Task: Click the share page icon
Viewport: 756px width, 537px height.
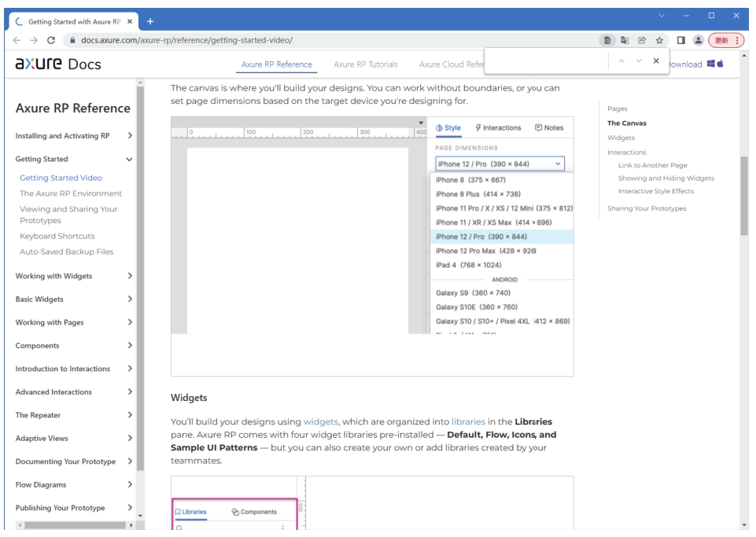Action: click(643, 39)
